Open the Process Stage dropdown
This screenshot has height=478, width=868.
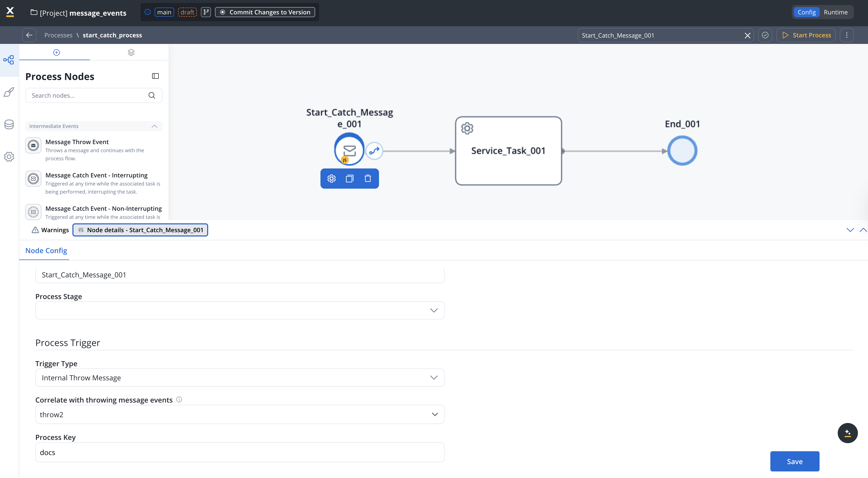239,310
